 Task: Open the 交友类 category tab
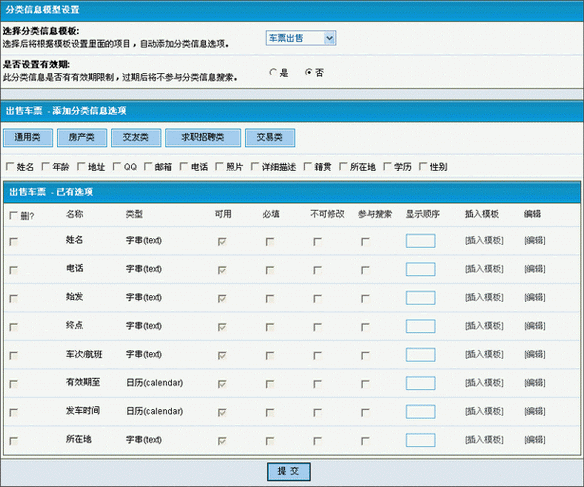[136, 137]
